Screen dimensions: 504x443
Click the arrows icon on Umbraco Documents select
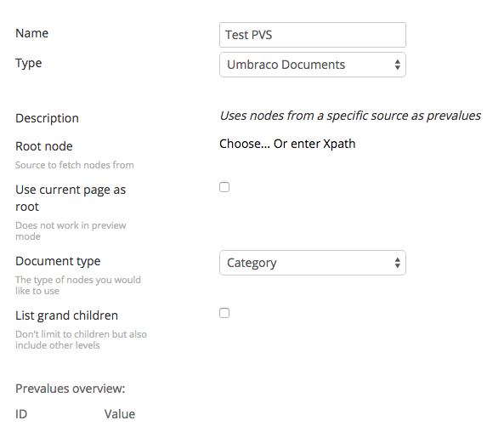(x=397, y=65)
